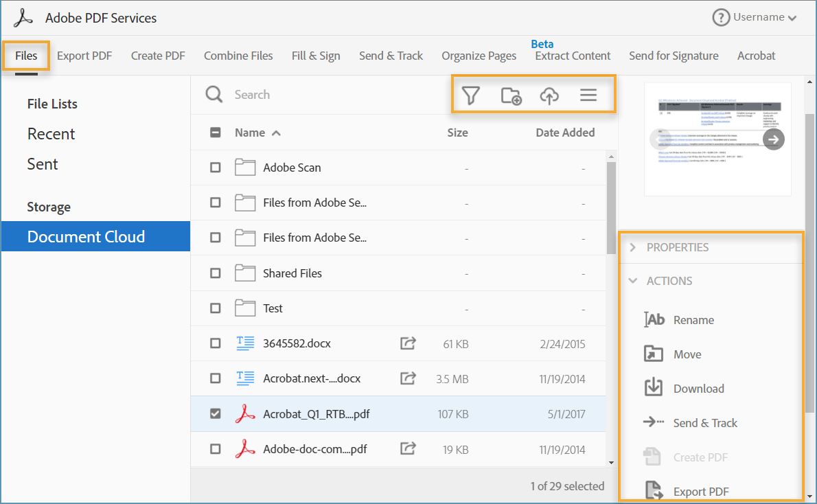
Task: Check the Adobe-doc-com pdf checkbox
Action: (215, 449)
